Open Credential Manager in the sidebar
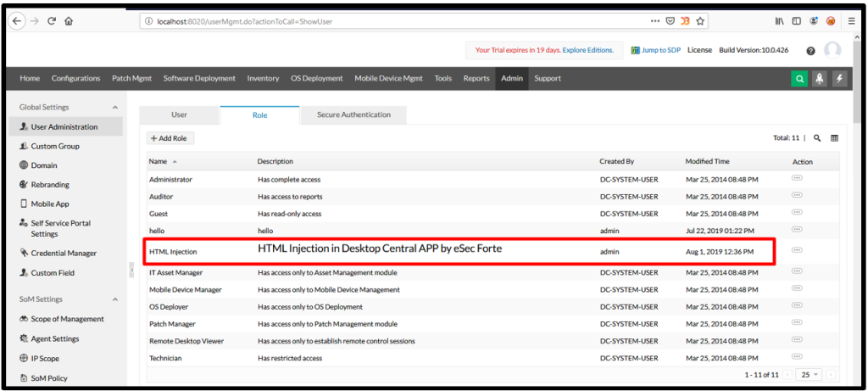Viewport: 868px width, 391px height. click(x=64, y=253)
